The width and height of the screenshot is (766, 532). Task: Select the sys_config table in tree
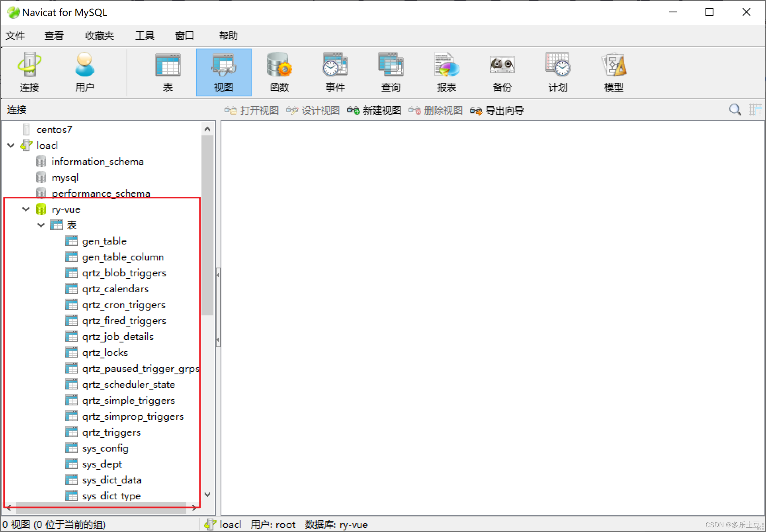click(x=105, y=448)
